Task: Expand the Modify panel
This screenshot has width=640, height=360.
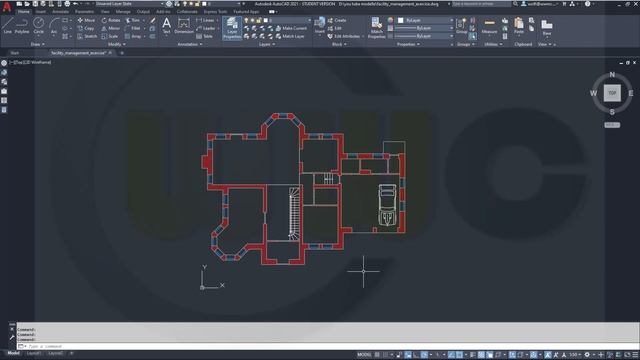Action: (117, 44)
